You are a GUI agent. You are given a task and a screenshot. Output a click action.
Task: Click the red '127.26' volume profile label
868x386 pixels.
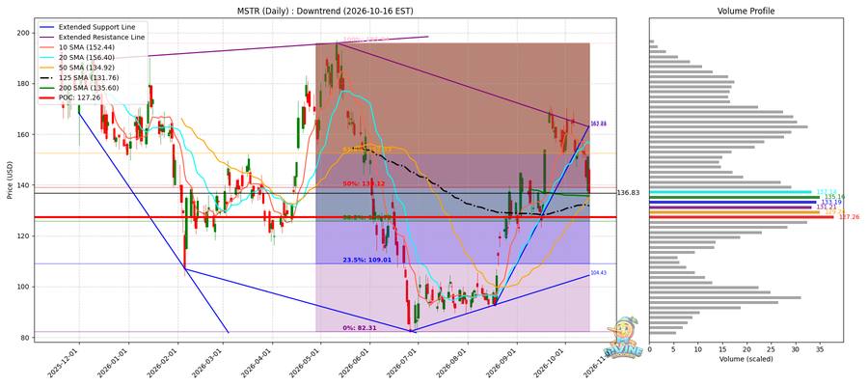[849, 217]
